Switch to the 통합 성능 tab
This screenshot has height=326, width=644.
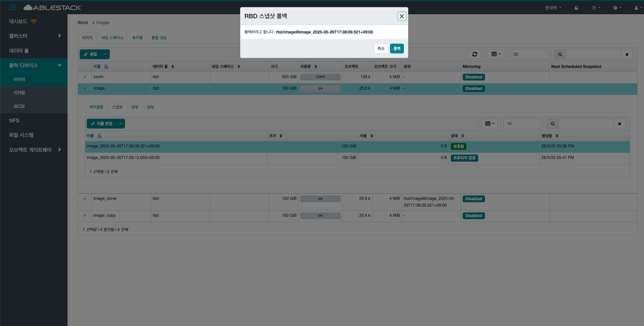click(159, 38)
